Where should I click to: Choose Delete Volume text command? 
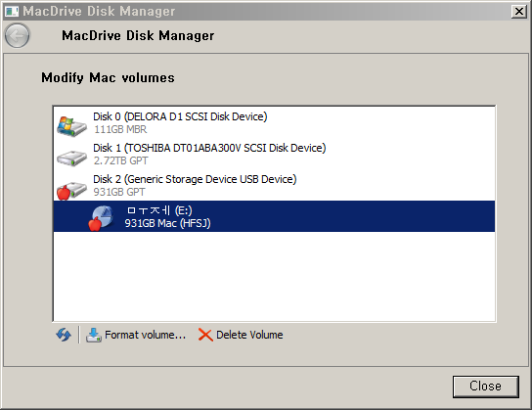(x=249, y=335)
